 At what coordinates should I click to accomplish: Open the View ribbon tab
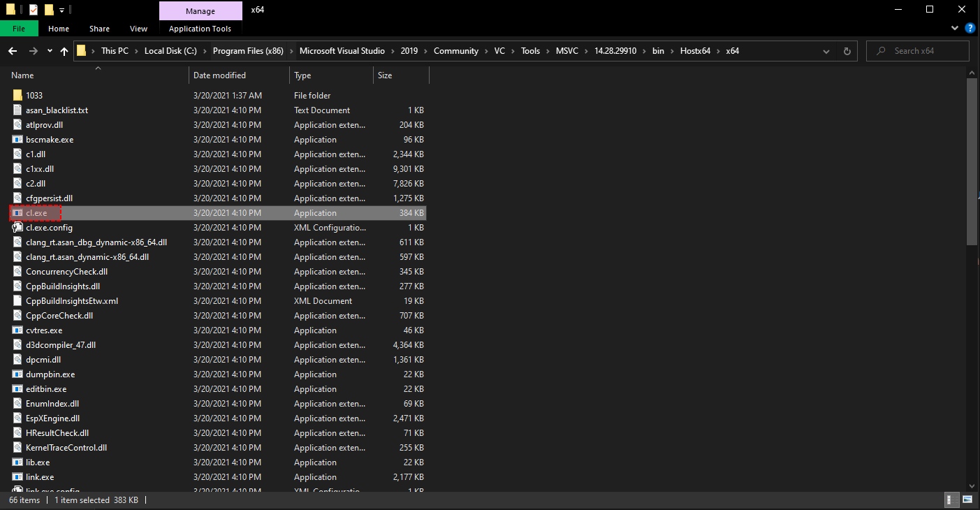[x=139, y=29]
